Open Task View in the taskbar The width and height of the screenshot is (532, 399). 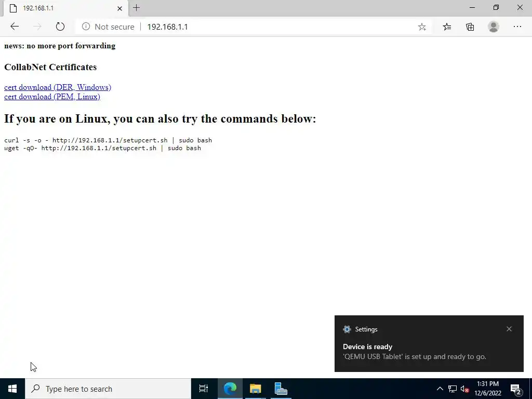204,389
